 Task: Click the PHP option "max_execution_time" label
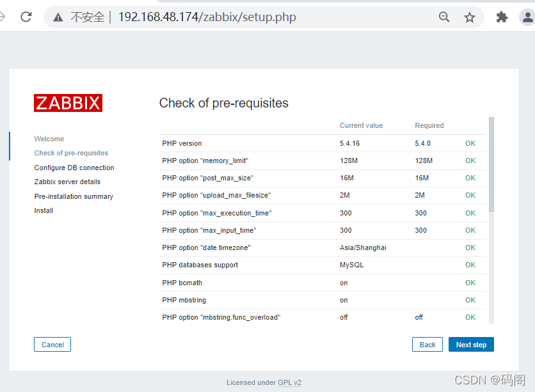(217, 213)
